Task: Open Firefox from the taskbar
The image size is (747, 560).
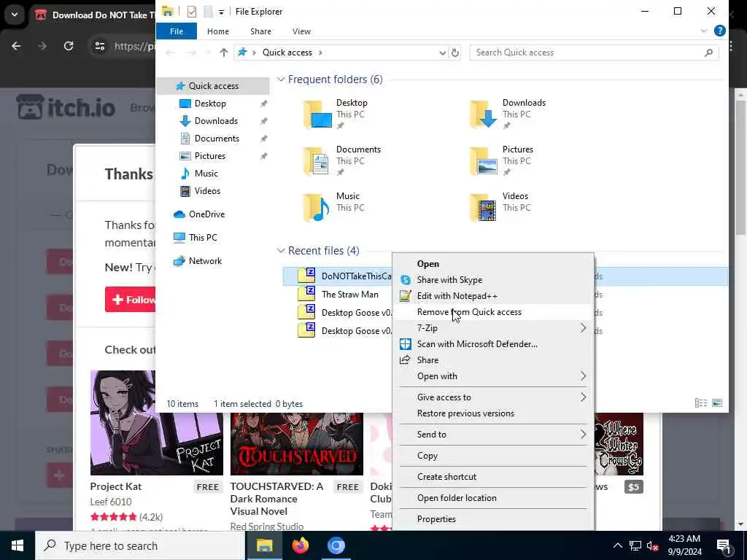Action: coord(300,545)
